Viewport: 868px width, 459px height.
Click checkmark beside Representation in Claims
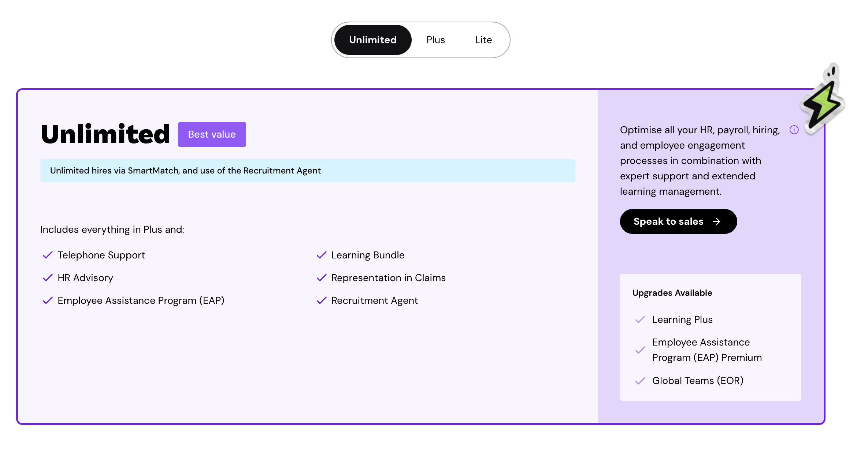tap(321, 278)
